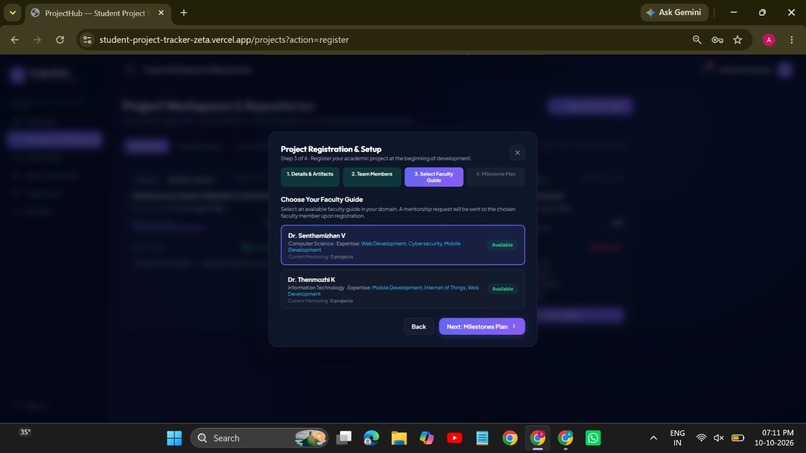
Task: Click Available badge for Dr. Senthamizhan V
Action: pyautogui.click(x=502, y=245)
